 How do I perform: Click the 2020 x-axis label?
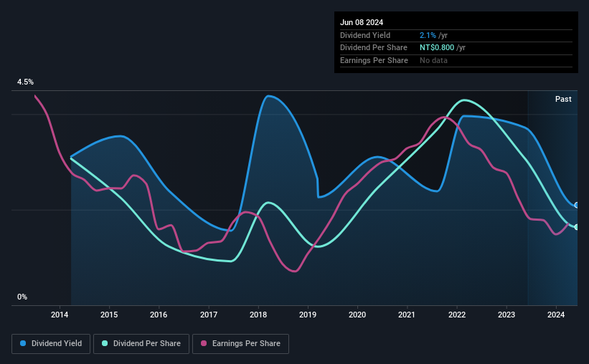(x=357, y=315)
